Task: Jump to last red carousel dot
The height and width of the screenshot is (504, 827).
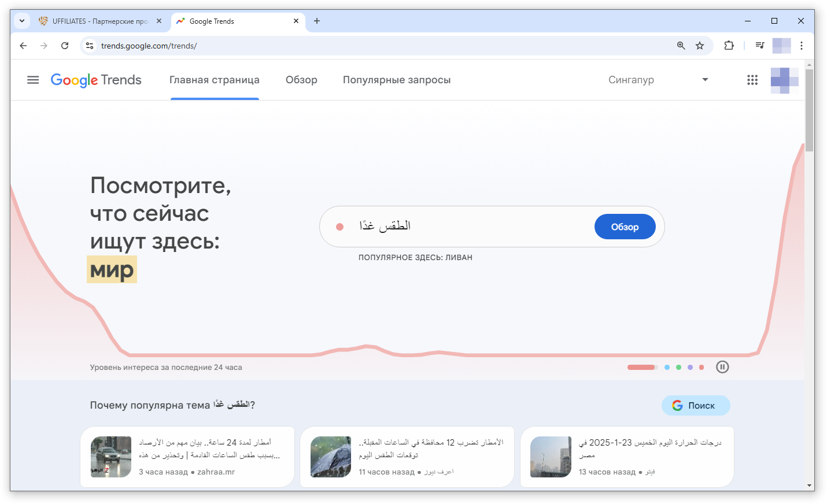Action: (702, 367)
